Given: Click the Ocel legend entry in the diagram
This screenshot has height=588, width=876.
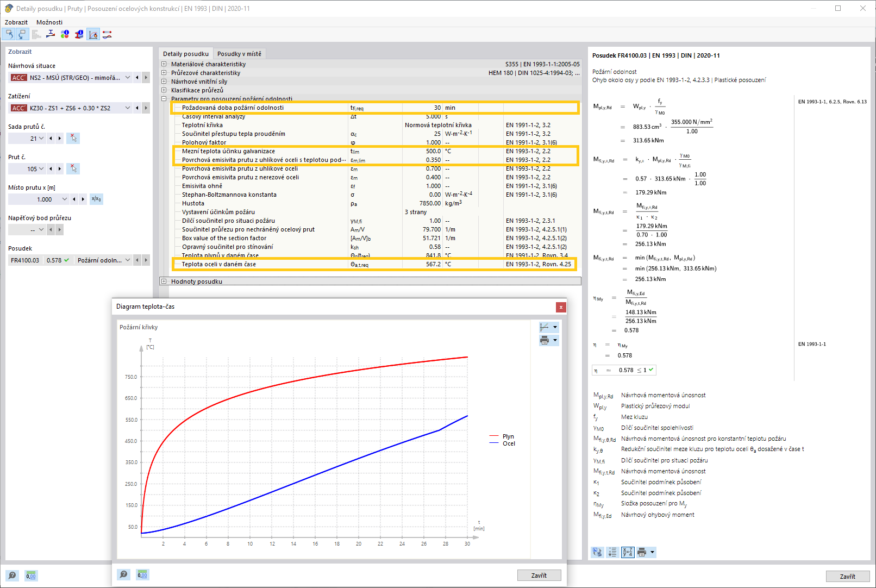Looking at the screenshot, I should [x=503, y=443].
